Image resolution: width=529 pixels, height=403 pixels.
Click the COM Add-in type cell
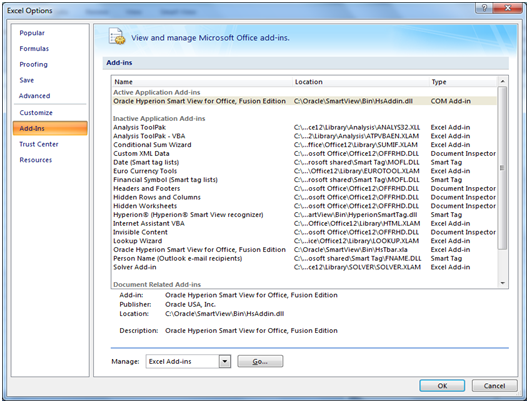point(450,101)
